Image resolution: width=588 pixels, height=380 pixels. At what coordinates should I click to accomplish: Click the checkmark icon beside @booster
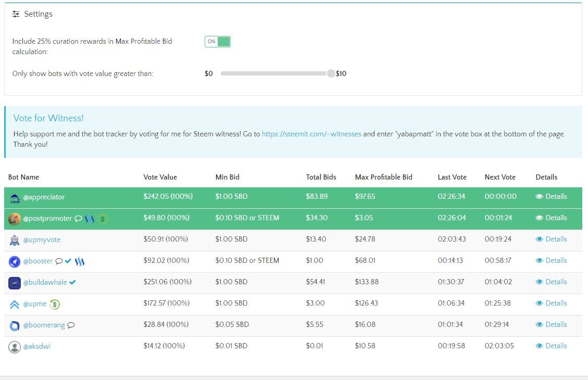point(68,261)
